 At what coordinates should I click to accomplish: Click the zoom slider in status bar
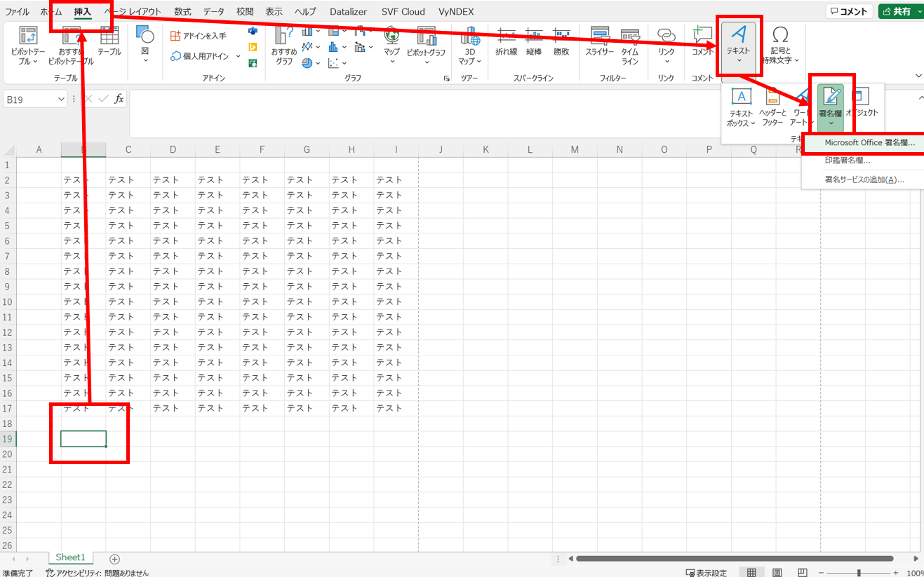[x=858, y=572]
